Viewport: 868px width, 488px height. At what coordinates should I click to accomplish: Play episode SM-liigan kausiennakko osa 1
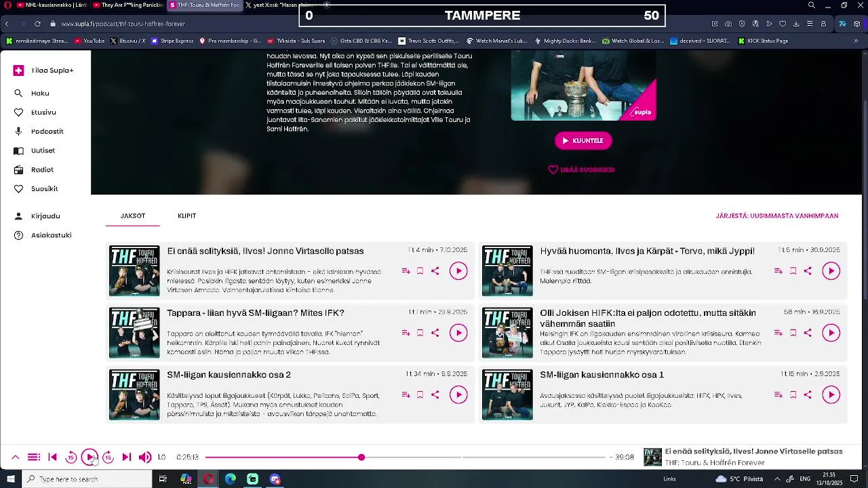click(831, 394)
